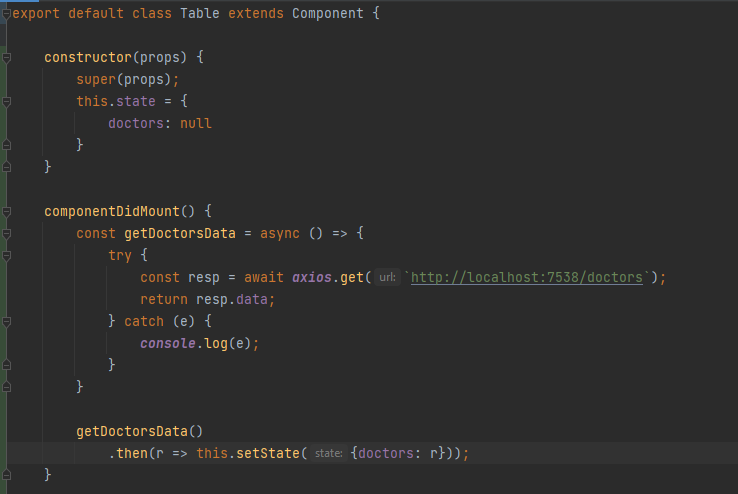Click the 'super' call keyword
This screenshot has height=494, width=738.
tap(96, 80)
